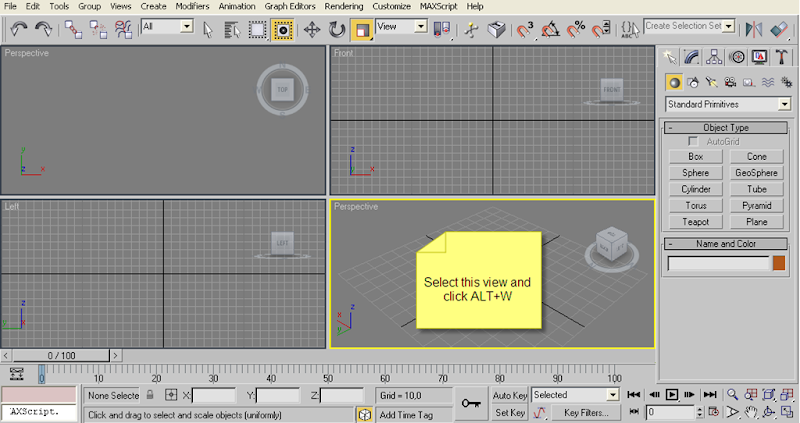Activate the Select and Move tool

(311, 30)
